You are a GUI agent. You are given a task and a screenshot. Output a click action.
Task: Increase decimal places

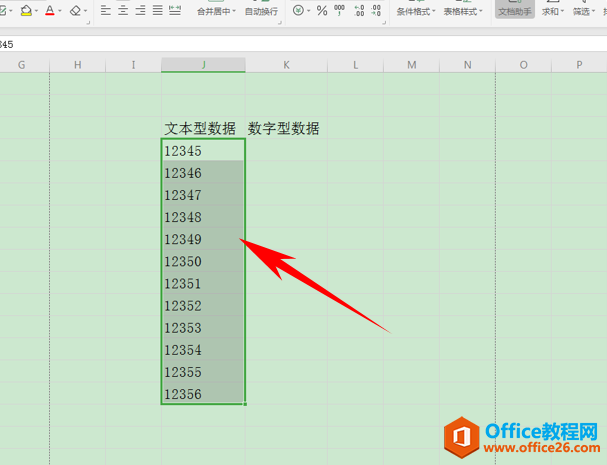click(359, 10)
